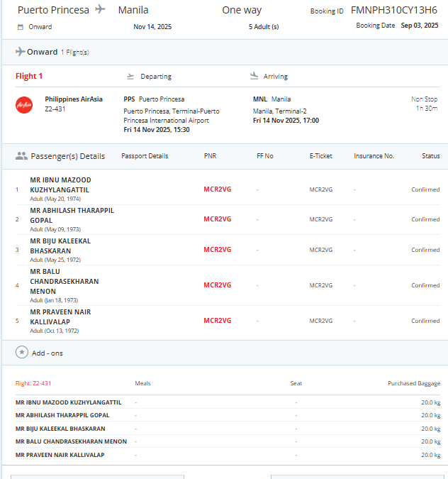Image resolution: width=448 pixels, height=479 pixels.
Task: Click red PNR MCR2VG for Ibnu Mazood
Action: (218, 189)
